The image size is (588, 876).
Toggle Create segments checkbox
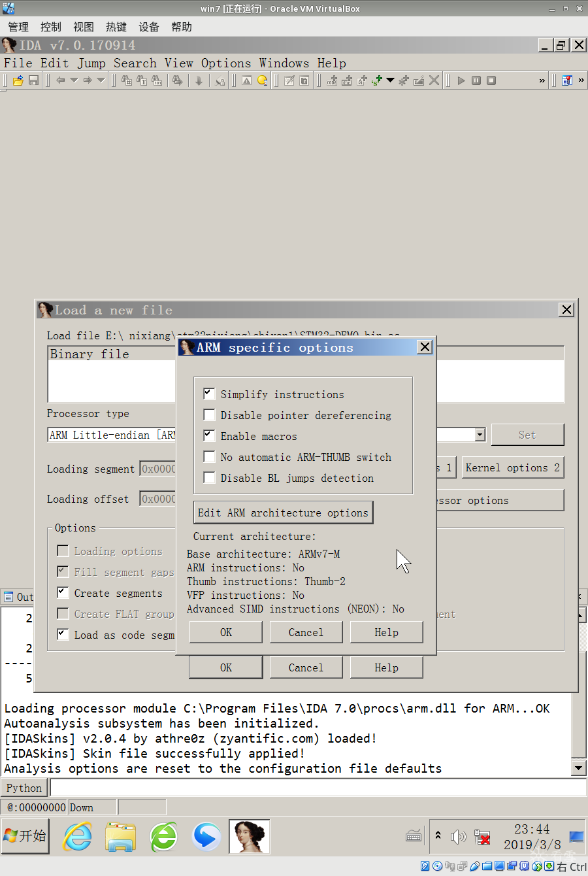(x=63, y=592)
